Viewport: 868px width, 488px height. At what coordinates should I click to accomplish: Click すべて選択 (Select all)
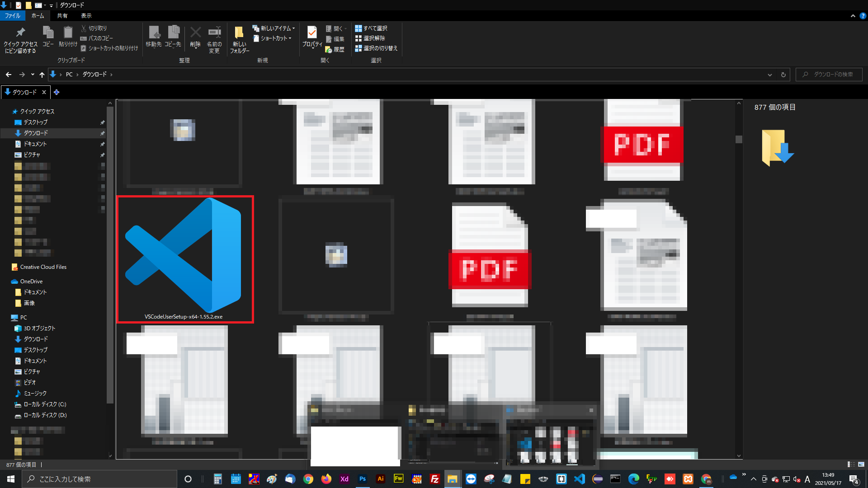[x=371, y=28]
